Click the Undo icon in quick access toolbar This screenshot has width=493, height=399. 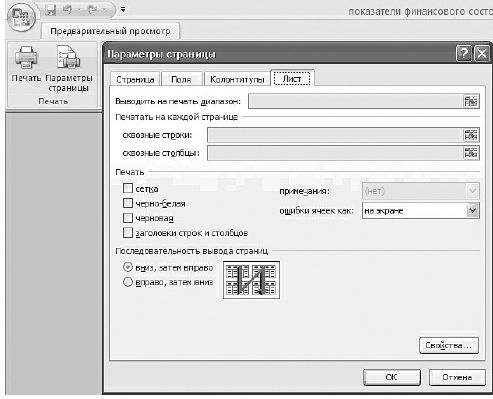tap(68, 10)
